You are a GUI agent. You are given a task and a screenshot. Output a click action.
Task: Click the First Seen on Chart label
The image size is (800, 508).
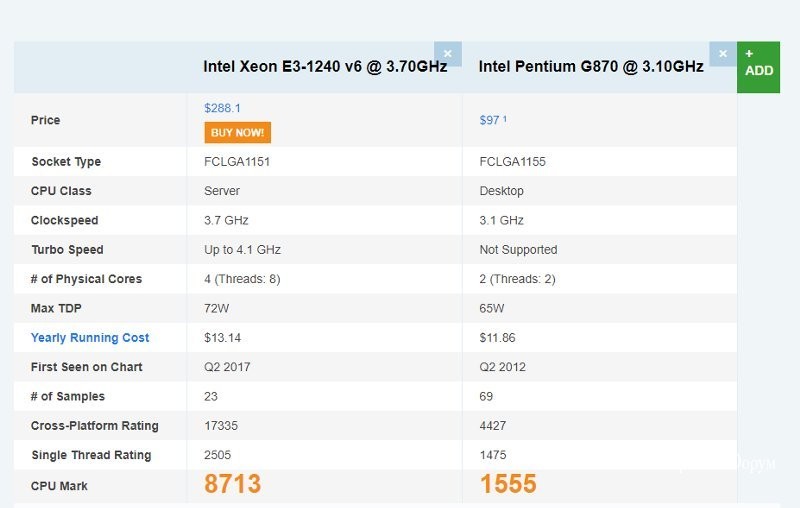point(86,367)
